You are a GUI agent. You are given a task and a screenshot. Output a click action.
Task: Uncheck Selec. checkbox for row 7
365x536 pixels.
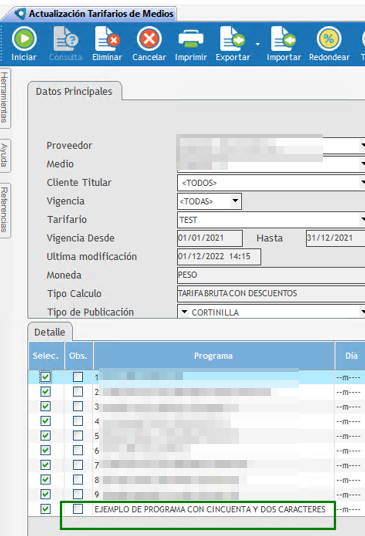pyautogui.click(x=45, y=465)
